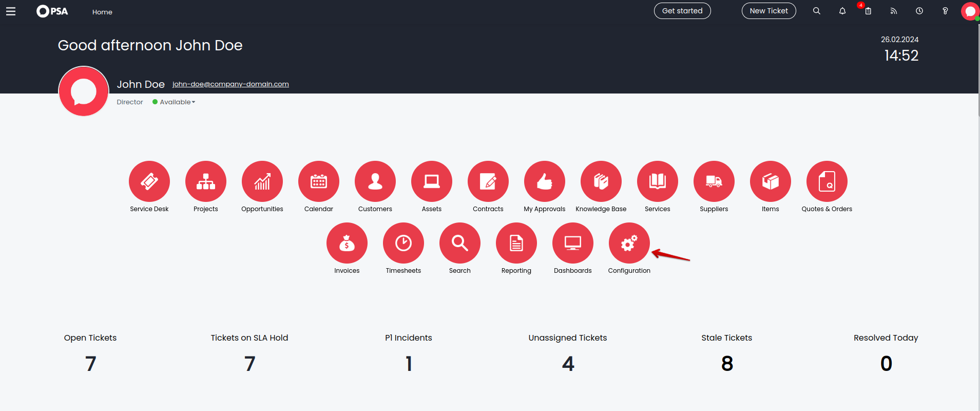Open the Configuration gears icon

tap(629, 243)
